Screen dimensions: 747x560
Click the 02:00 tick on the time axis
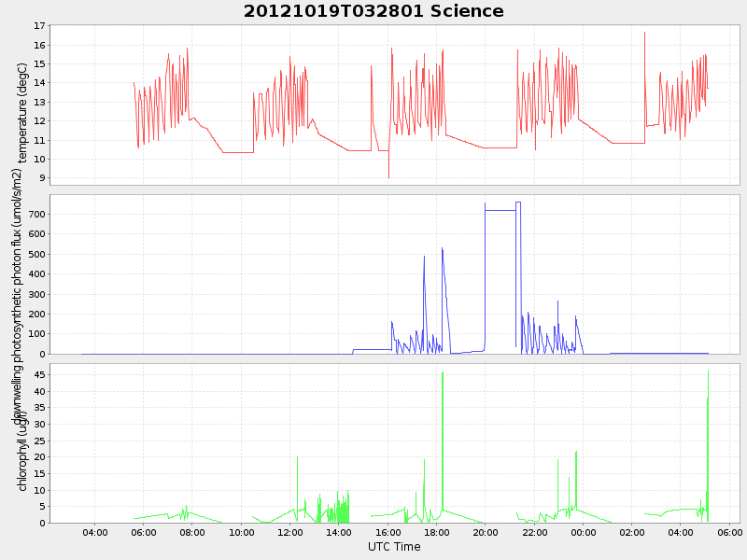click(632, 533)
